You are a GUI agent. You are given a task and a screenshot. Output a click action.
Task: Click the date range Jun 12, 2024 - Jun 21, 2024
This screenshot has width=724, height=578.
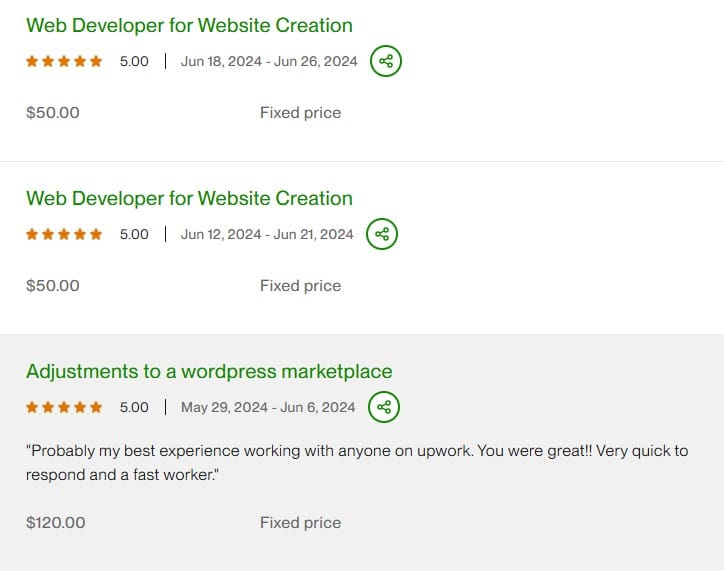[x=267, y=234]
